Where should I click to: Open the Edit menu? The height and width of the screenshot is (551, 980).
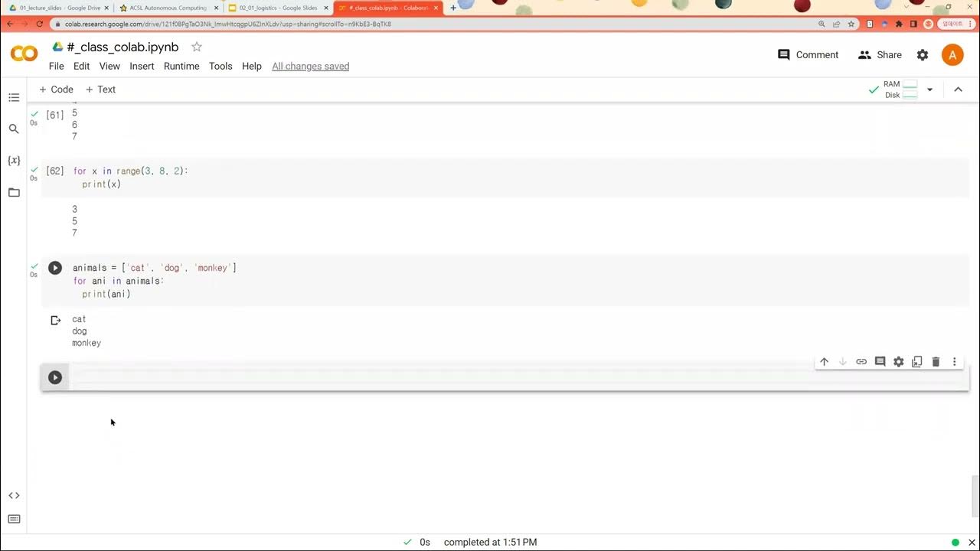81,66
